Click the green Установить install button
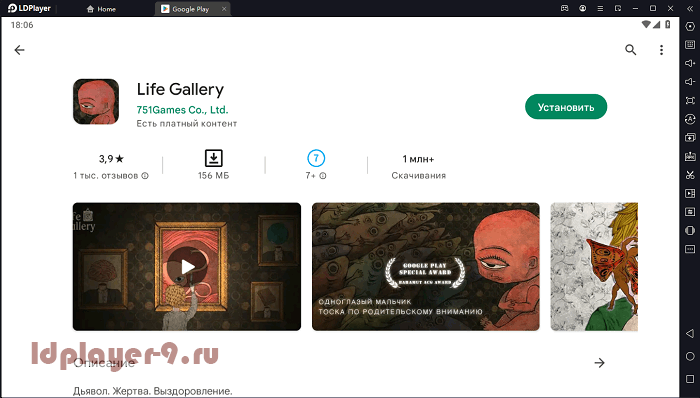Viewport: 700px width, 398px height. (566, 107)
